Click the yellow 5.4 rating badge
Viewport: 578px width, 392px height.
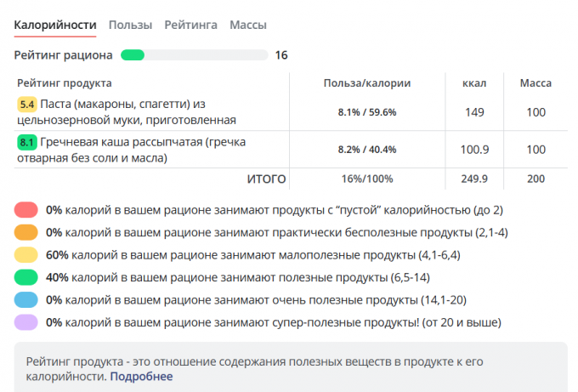(x=26, y=105)
